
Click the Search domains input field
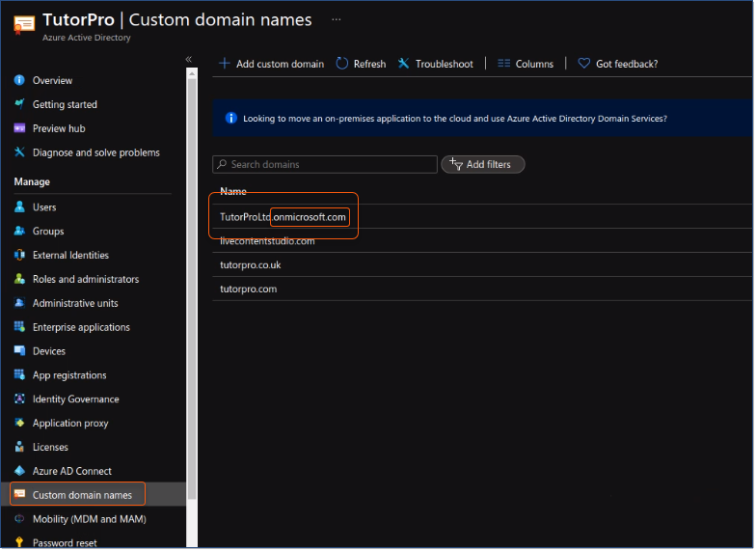(325, 164)
